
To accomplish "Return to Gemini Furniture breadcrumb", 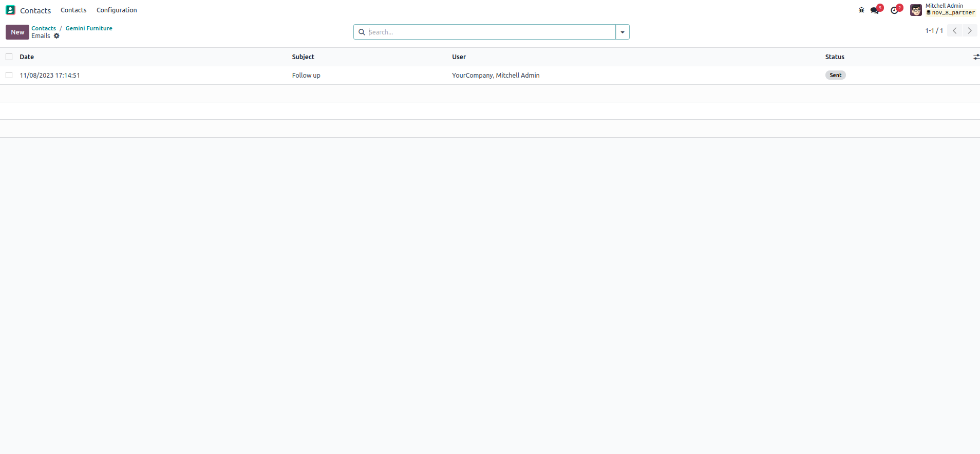I will point(89,28).
